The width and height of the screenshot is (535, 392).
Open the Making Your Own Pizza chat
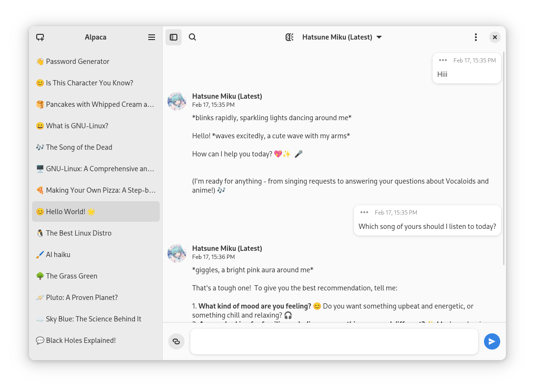(x=96, y=190)
